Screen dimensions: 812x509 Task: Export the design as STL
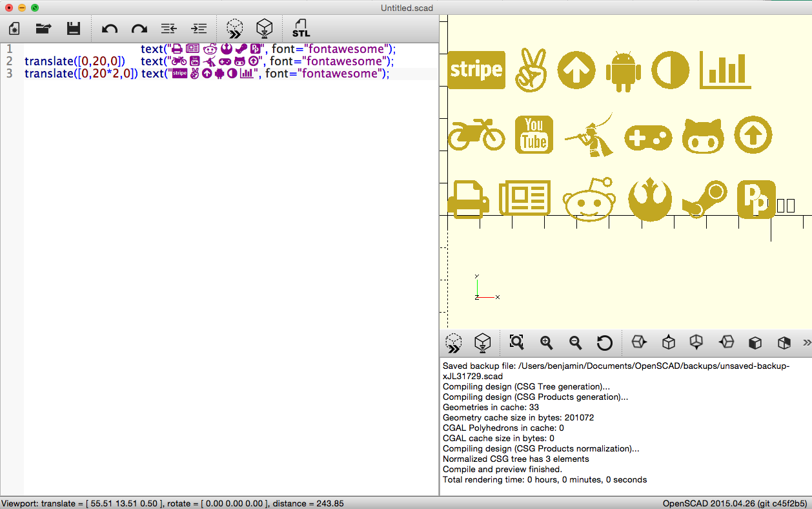pyautogui.click(x=301, y=28)
